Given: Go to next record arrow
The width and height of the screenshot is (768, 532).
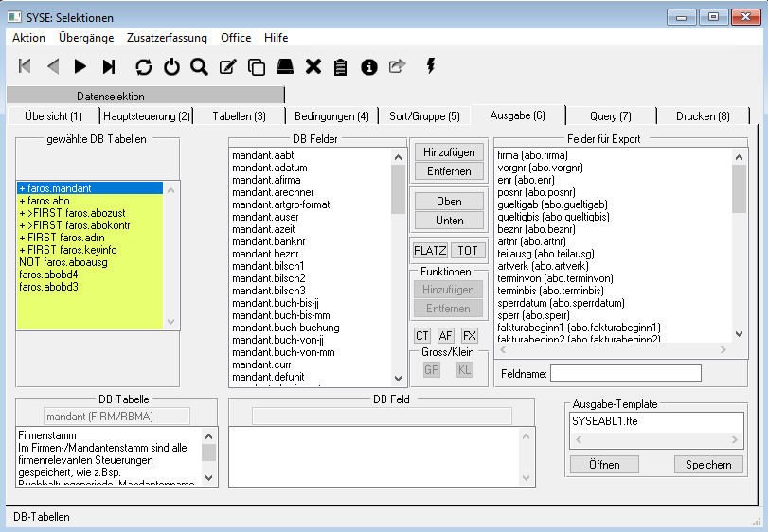Looking at the screenshot, I should pyautogui.click(x=80, y=66).
